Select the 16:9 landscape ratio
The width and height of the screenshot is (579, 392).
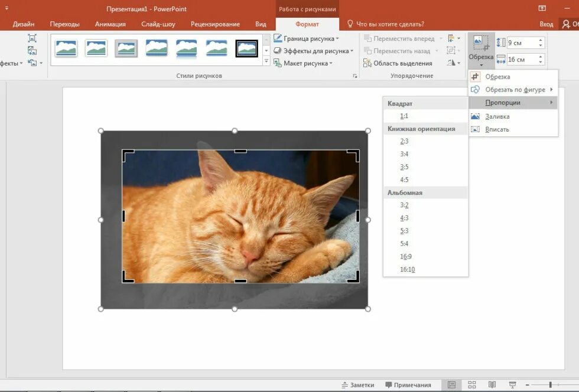pos(425,257)
